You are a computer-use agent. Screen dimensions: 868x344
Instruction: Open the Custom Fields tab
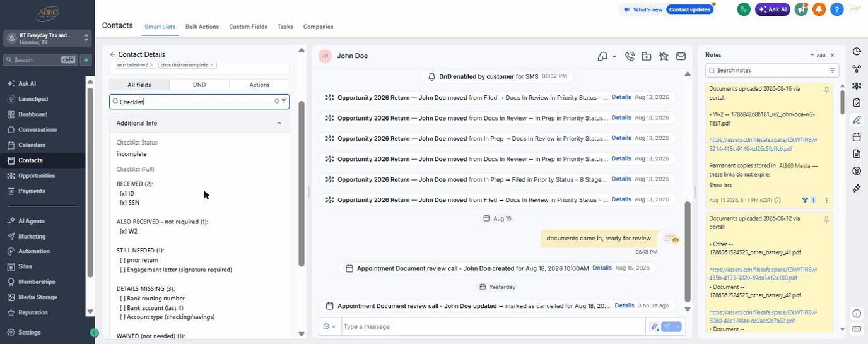tap(248, 27)
